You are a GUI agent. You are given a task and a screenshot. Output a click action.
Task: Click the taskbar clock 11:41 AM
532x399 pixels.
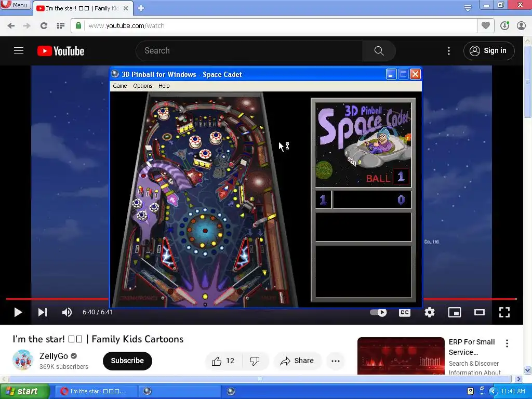tap(513, 391)
